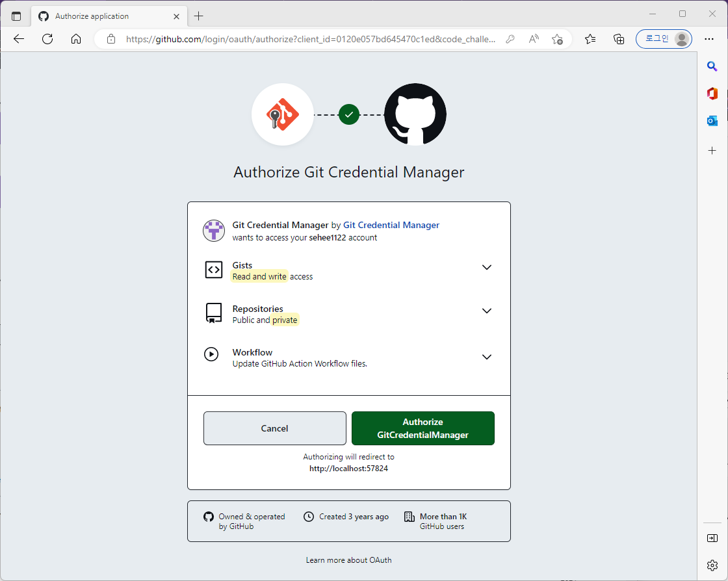Open sidebar settings gear
The image size is (728, 581).
pos(712,565)
